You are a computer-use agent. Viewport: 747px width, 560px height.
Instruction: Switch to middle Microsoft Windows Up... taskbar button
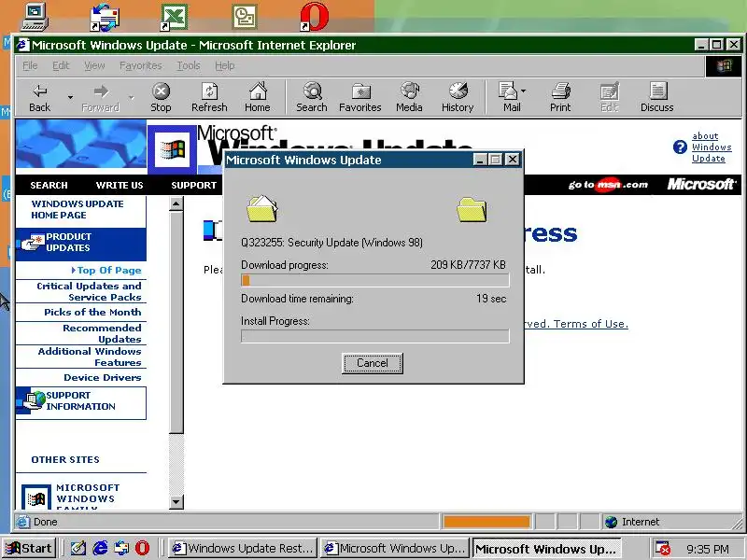click(x=395, y=548)
